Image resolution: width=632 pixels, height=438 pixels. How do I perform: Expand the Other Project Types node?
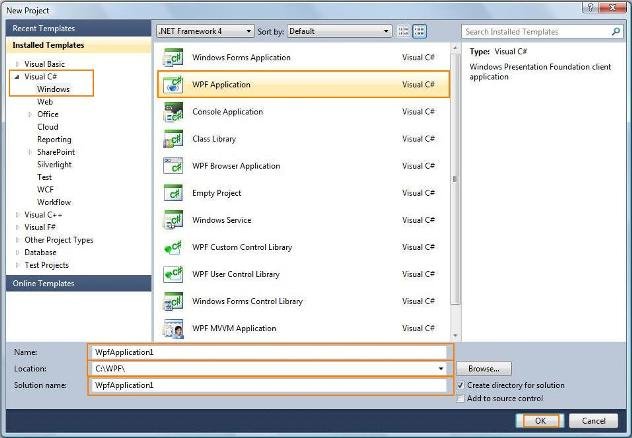(x=17, y=240)
